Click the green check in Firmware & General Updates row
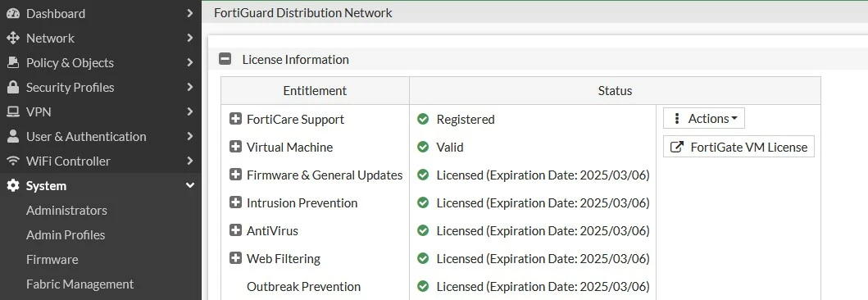This screenshot has height=300, width=868. click(423, 175)
